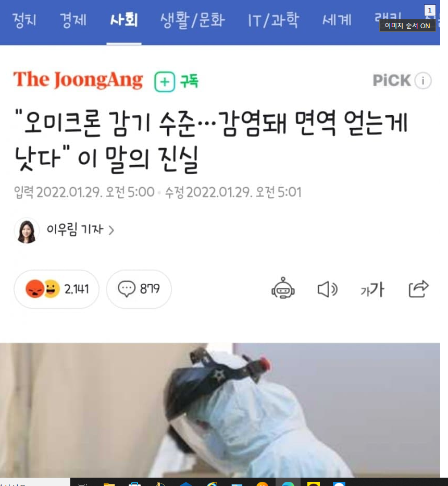This screenshot has width=448, height=486.
Task: Expand reporter 이우림 기자 chevron
Action: coord(111,230)
